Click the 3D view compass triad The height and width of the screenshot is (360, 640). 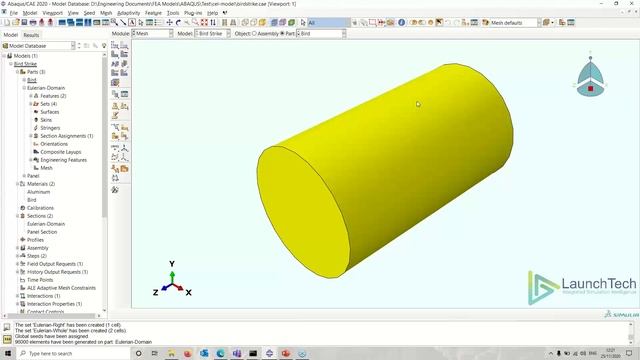(x=590, y=78)
